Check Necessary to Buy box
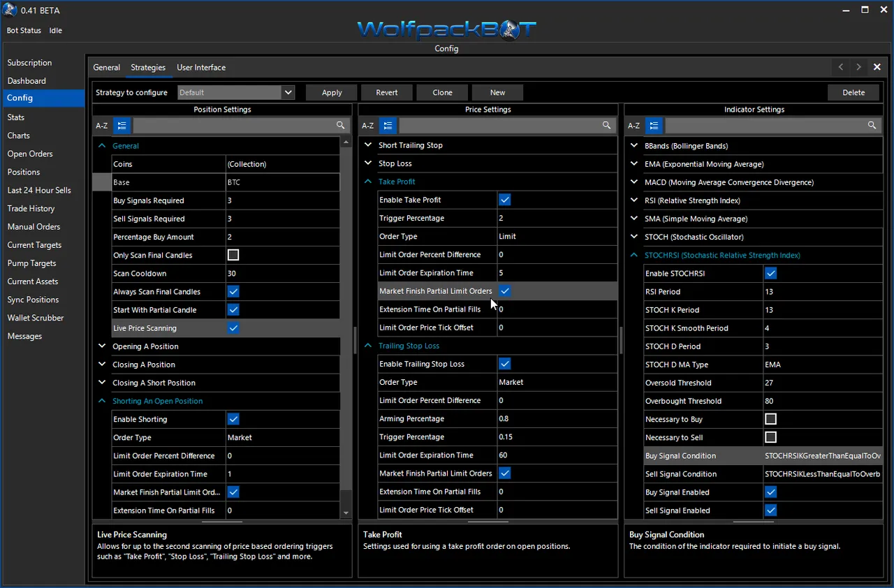The width and height of the screenshot is (894, 588). point(770,419)
